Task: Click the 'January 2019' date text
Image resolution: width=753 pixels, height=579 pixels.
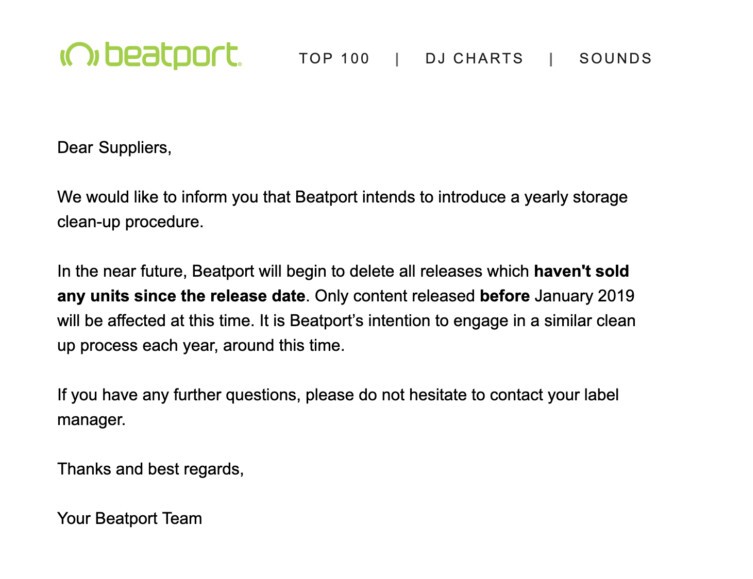Action: (584, 296)
